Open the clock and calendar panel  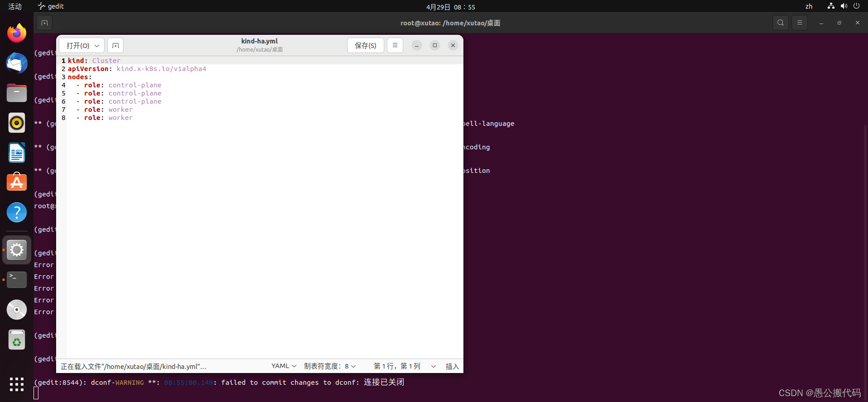(451, 7)
